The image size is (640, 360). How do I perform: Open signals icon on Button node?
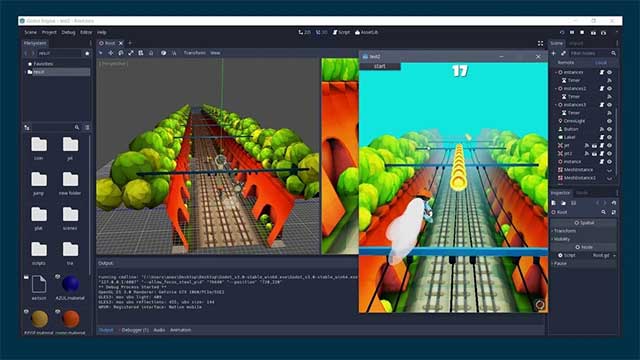coord(602,129)
